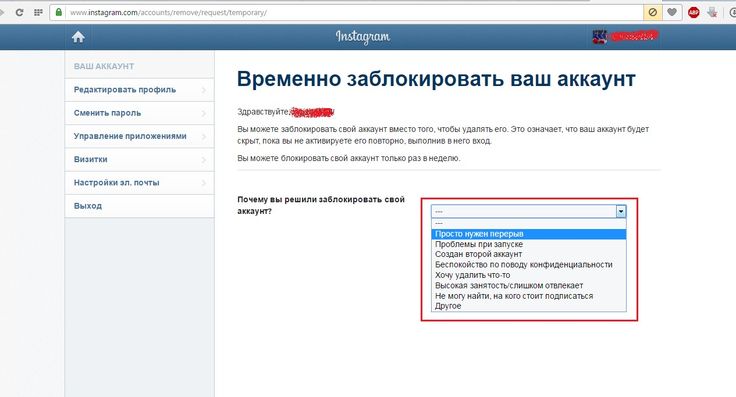Open the blocked content icon in address bar

tap(652, 13)
